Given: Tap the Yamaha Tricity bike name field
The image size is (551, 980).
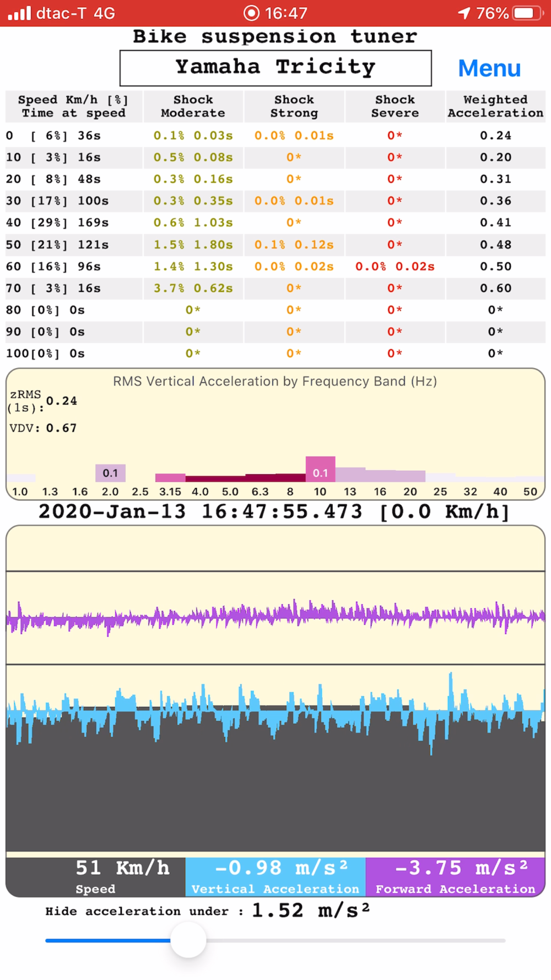Looking at the screenshot, I should coord(275,68).
